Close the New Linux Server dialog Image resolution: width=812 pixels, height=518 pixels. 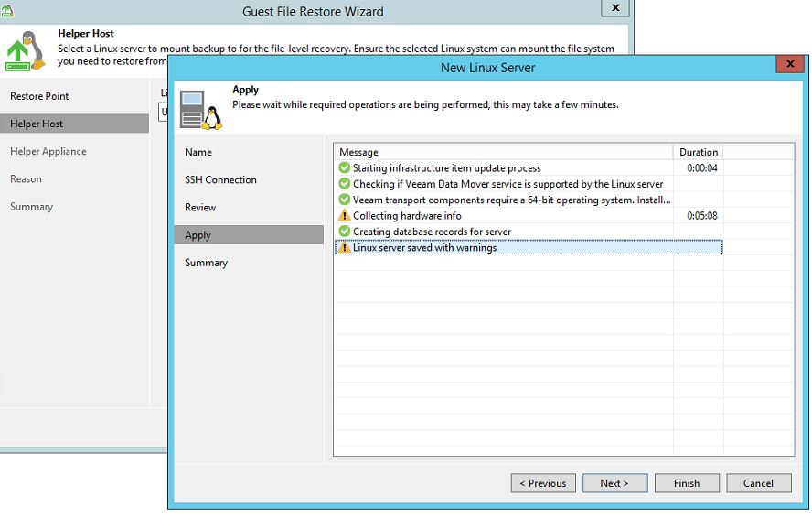[789, 65]
